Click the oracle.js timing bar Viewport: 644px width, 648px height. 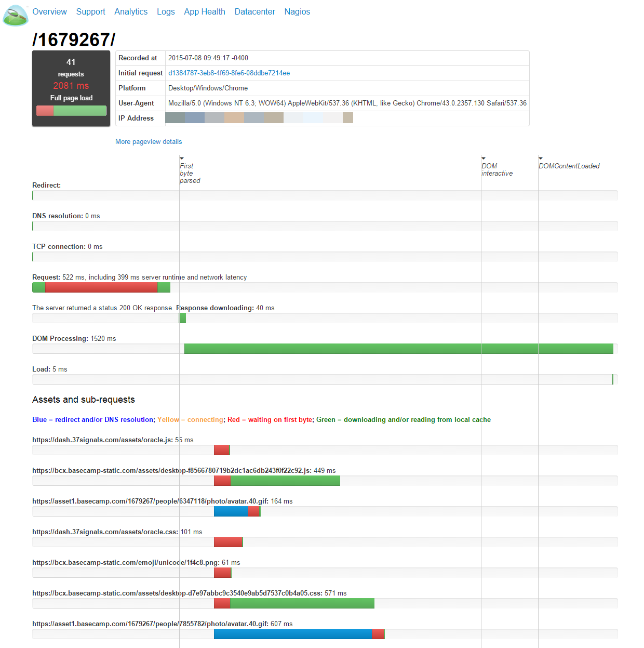(222, 450)
